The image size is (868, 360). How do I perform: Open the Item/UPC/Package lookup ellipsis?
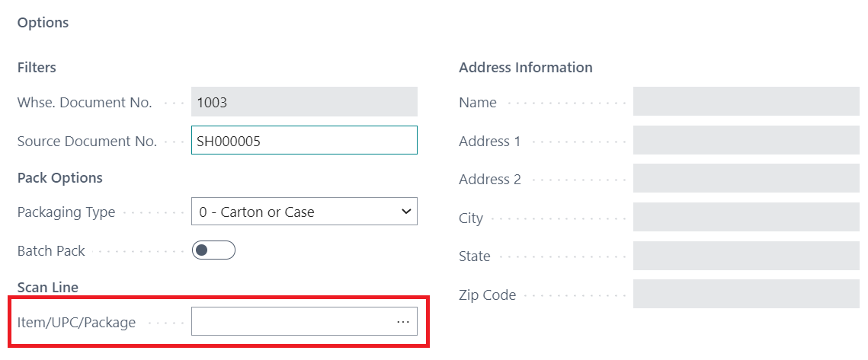point(403,322)
